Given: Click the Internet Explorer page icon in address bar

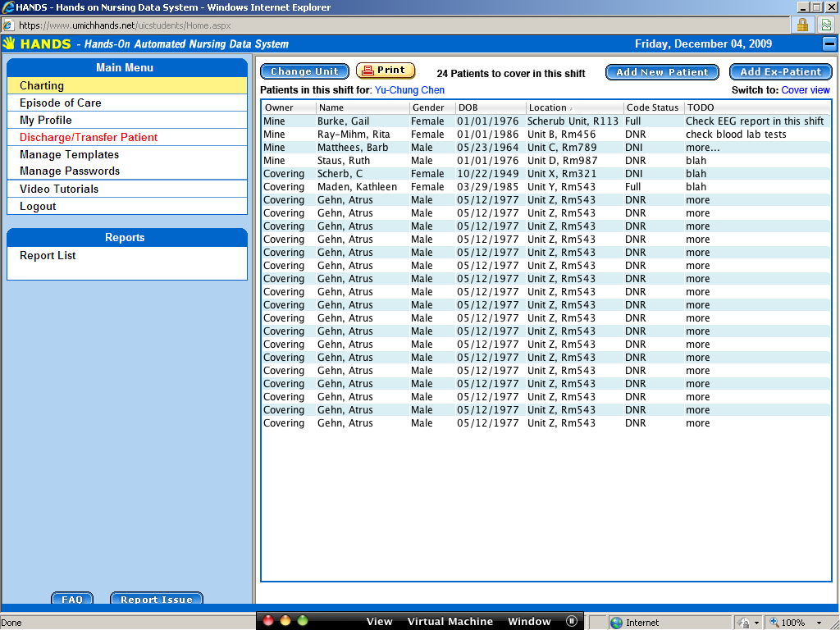Looking at the screenshot, I should pyautogui.click(x=7, y=25).
